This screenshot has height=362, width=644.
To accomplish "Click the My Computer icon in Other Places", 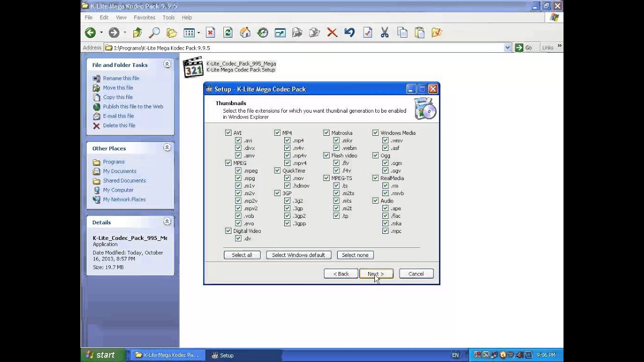I will (97, 190).
